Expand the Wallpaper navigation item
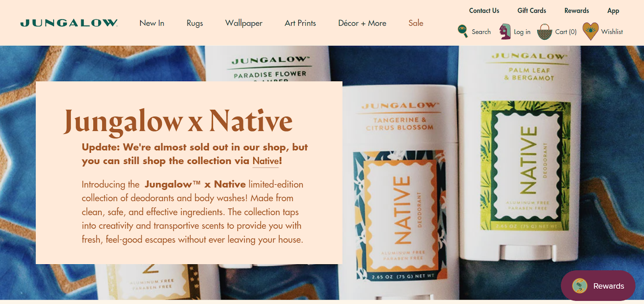This screenshot has width=644, height=304. (244, 23)
